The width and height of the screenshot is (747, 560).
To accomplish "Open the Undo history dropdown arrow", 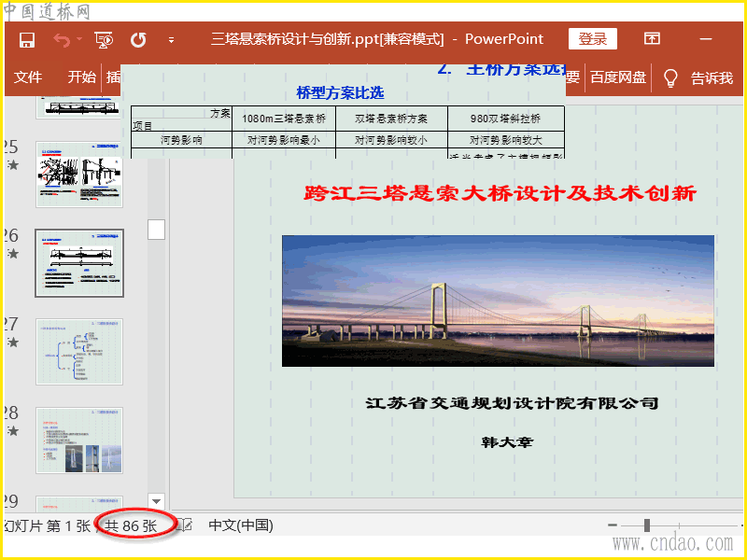I will pos(79,39).
